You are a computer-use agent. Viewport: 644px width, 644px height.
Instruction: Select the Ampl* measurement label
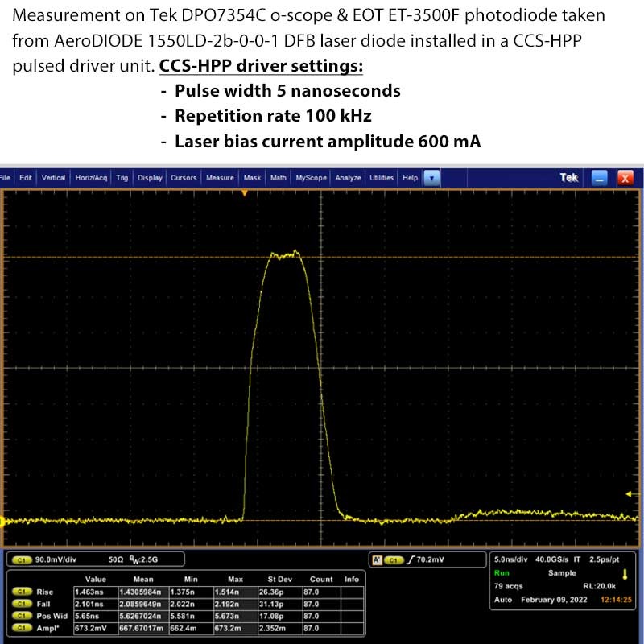(x=47, y=628)
